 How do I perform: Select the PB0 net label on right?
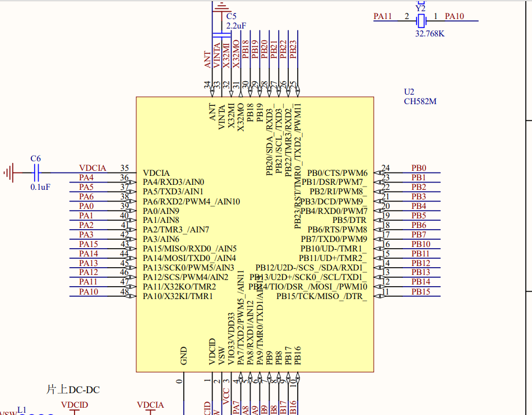tap(419, 168)
